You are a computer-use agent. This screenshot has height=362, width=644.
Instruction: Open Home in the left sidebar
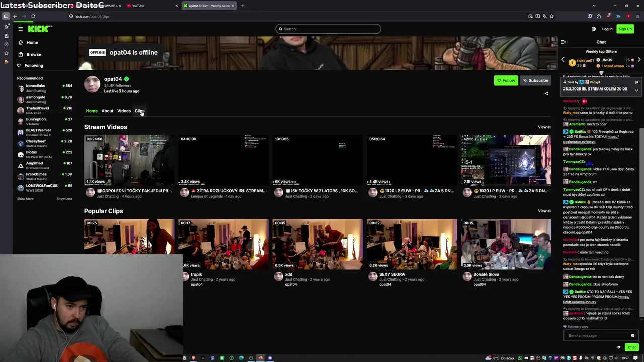[32, 42]
